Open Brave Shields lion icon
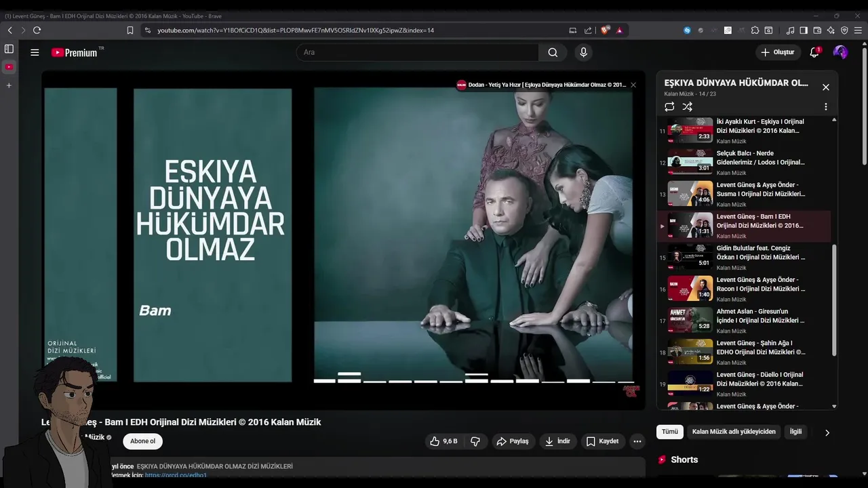Viewport: 868px width, 488px height. point(606,30)
